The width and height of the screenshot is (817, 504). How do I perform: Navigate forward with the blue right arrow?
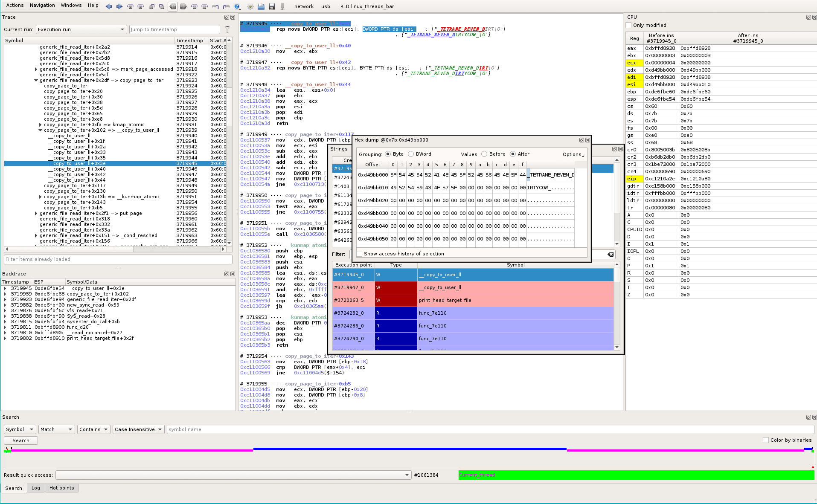tap(119, 6)
